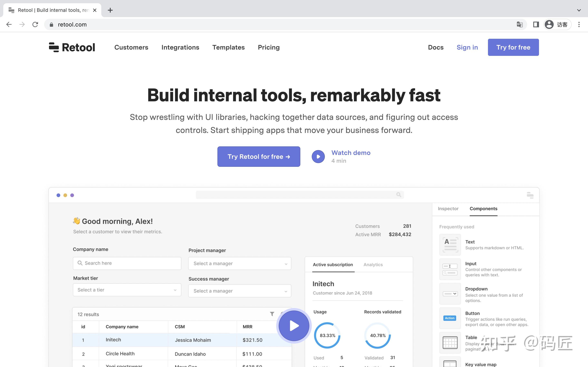Image resolution: width=588 pixels, height=367 pixels.
Task: Select the Button component Action icon
Action: (450, 318)
